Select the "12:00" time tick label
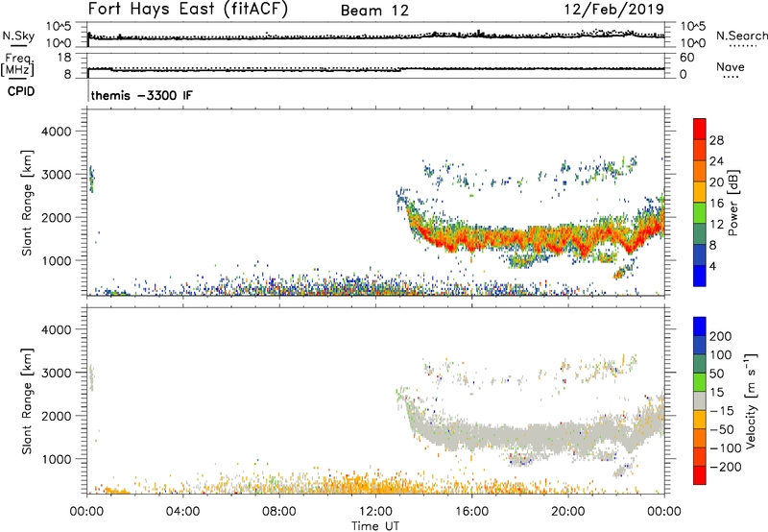This screenshot has height=532, width=768. point(375,512)
